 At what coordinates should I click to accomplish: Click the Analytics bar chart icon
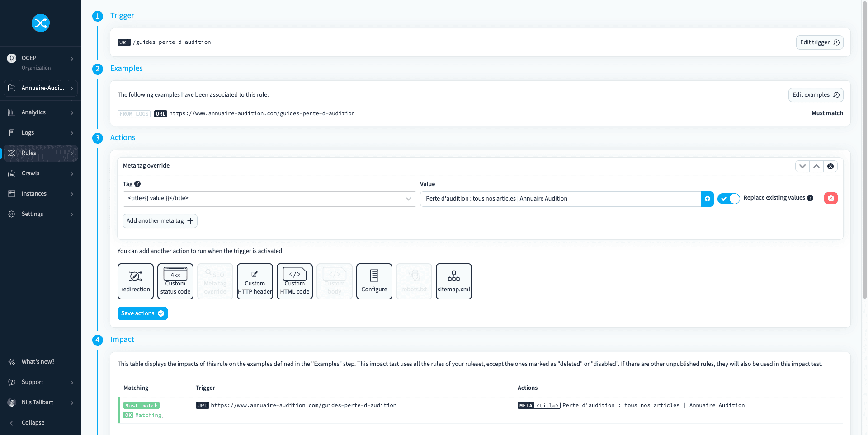[x=12, y=112]
